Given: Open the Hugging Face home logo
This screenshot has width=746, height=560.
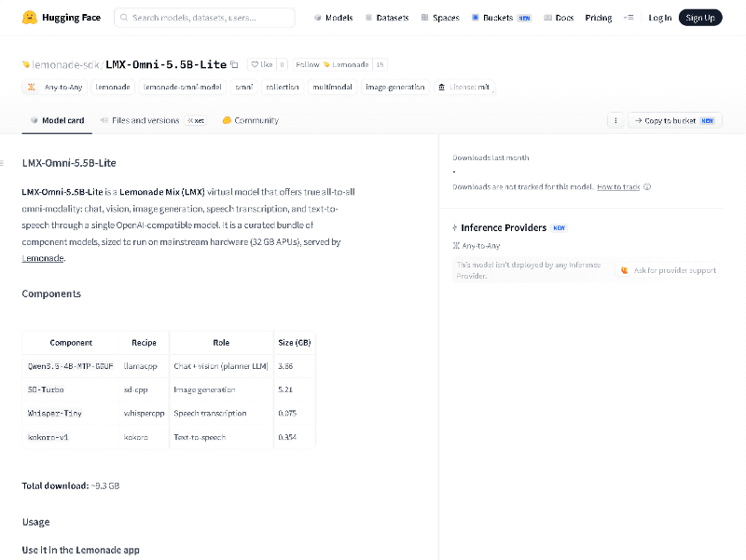Looking at the screenshot, I should pos(62,18).
